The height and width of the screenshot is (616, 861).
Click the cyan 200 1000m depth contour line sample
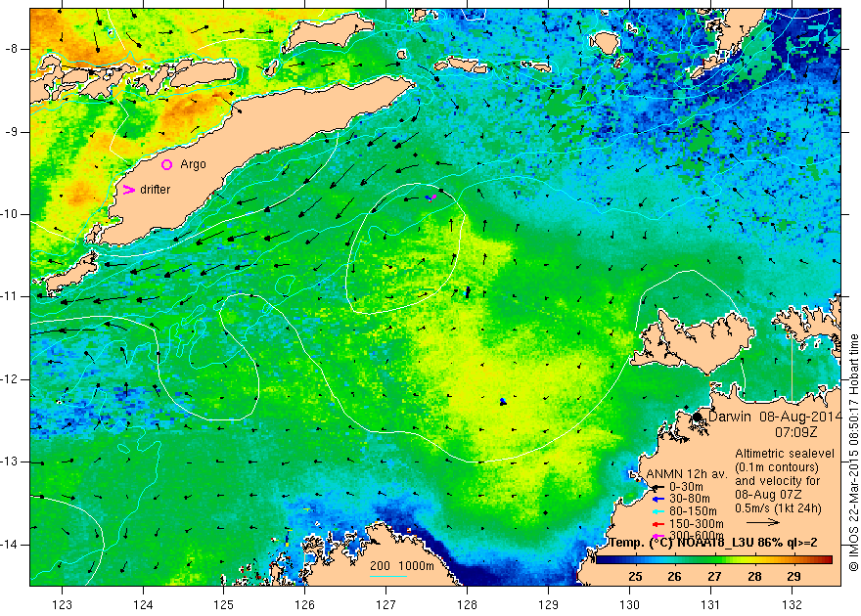pos(388,577)
